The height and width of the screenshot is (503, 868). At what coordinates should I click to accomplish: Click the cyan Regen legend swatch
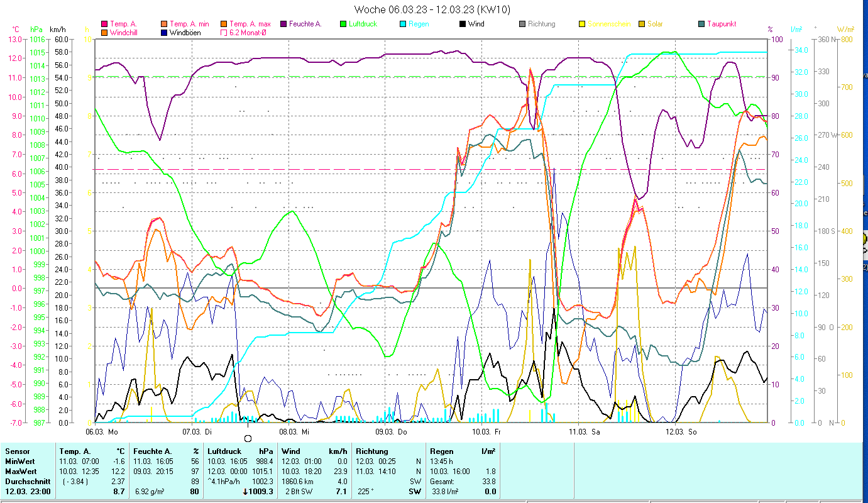[403, 25]
